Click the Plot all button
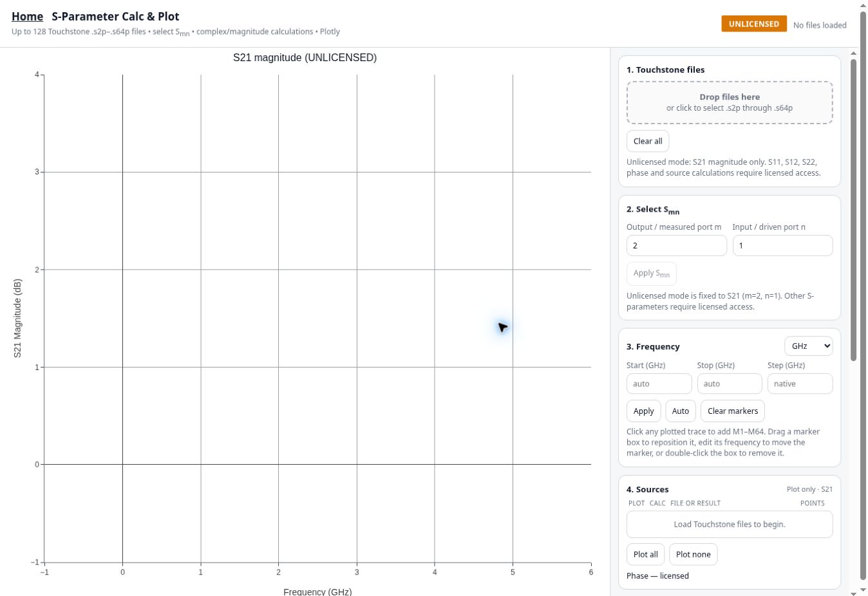Viewport: 868px width, 596px height. click(646, 554)
